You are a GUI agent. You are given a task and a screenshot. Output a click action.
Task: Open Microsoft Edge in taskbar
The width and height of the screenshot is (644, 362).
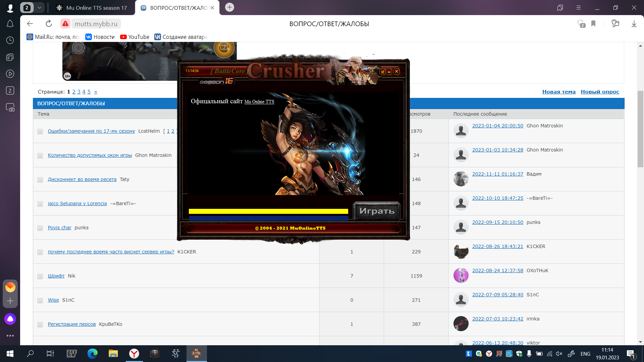pyautogui.click(x=92, y=353)
